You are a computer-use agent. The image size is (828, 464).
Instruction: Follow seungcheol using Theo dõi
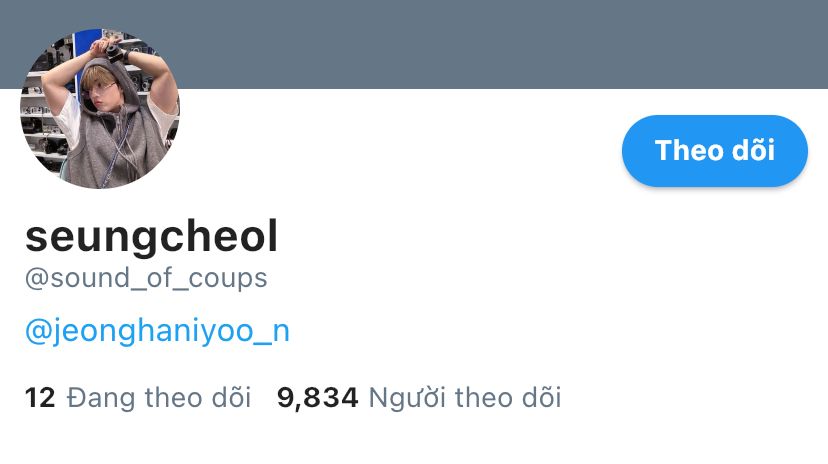tap(714, 150)
